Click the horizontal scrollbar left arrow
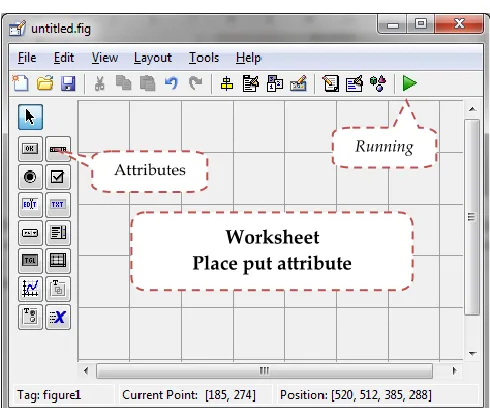The image size is (490, 408). (x=86, y=371)
